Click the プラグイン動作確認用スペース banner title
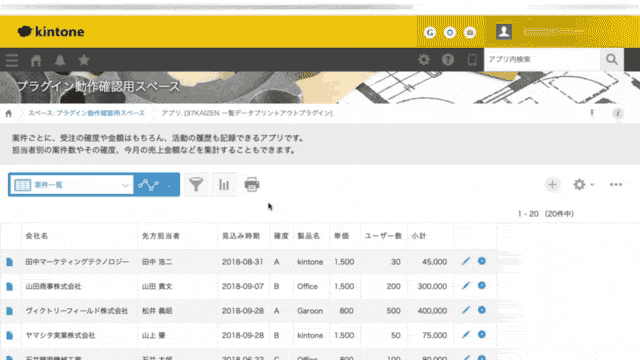640x360 pixels. 98,87
